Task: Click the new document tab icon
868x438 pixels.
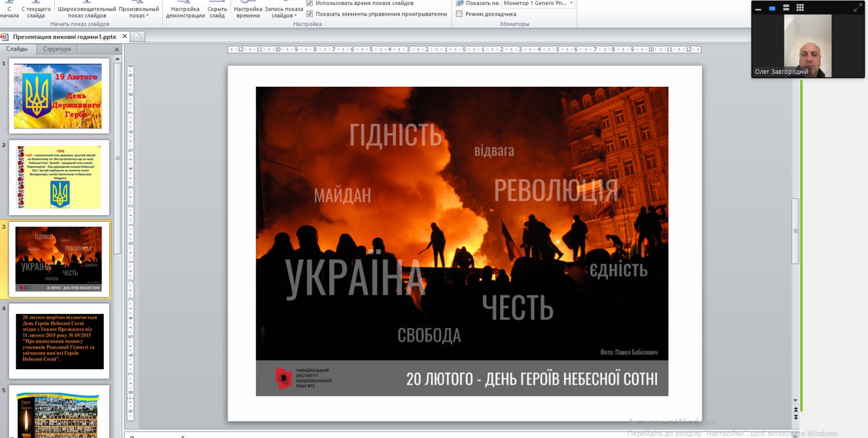Action: pyautogui.click(x=137, y=37)
